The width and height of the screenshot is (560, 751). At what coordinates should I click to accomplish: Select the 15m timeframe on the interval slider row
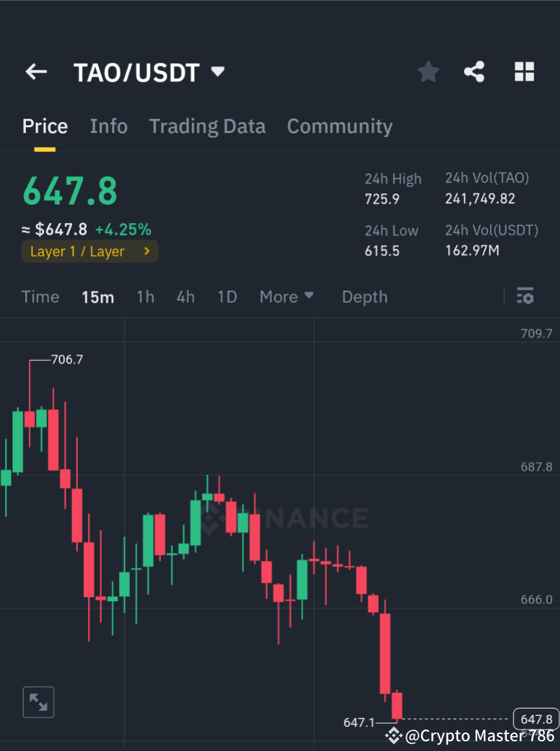[98, 297]
